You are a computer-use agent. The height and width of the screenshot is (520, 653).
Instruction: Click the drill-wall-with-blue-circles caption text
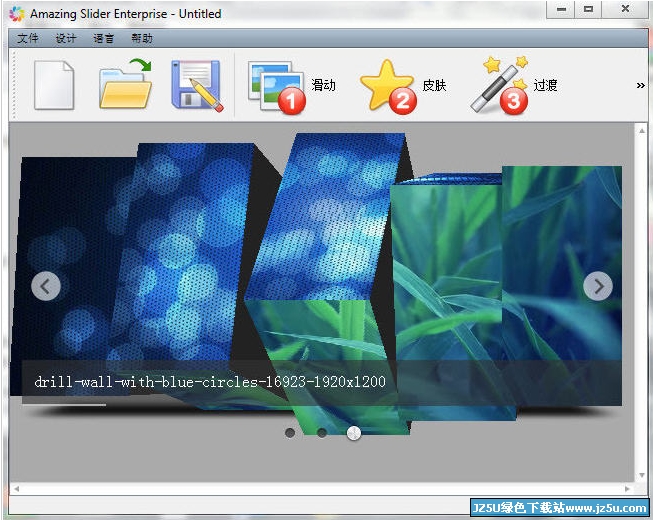tap(210, 382)
